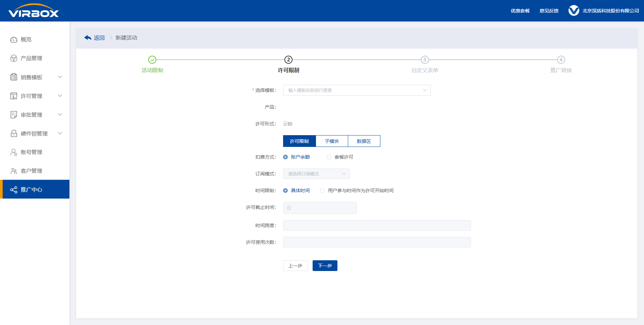Choose 具体时间 time limit radio

click(285, 191)
